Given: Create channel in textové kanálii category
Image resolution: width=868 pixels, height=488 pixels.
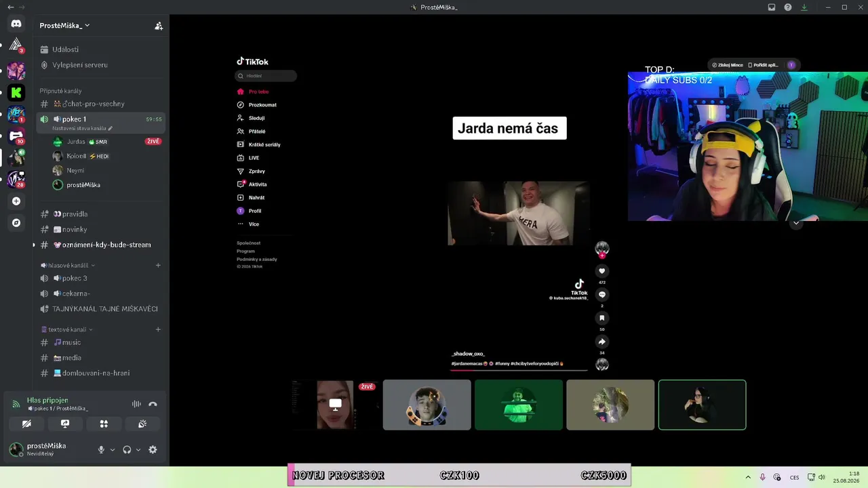Looking at the screenshot, I should [158, 329].
